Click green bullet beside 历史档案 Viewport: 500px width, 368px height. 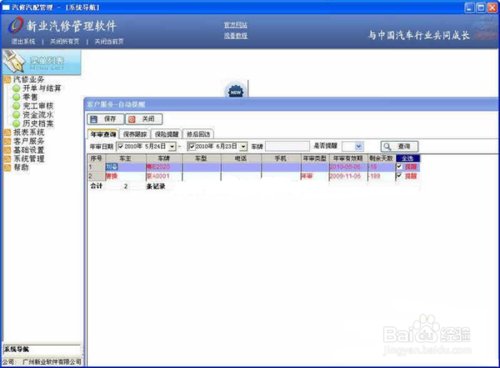click(16, 124)
